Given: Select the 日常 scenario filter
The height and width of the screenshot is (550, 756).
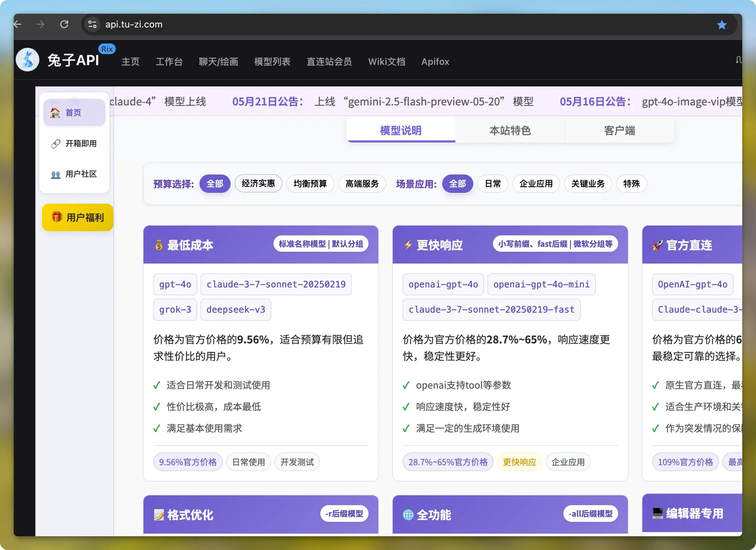Looking at the screenshot, I should click(x=493, y=184).
